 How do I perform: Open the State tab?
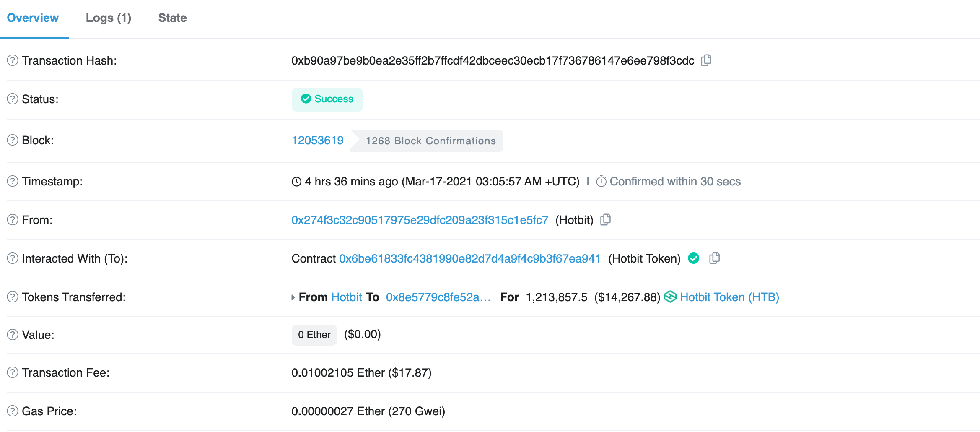(172, 18)
